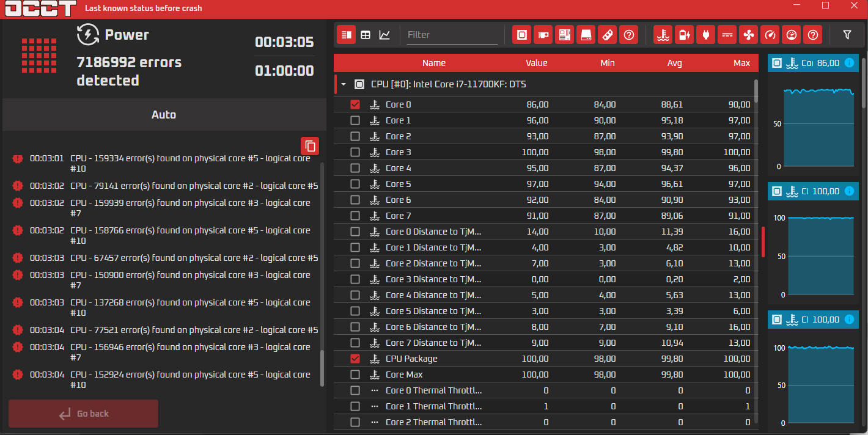Click the total duration 01:00:00
Viewport: 868px width, 435px height.
pos(284,71)
